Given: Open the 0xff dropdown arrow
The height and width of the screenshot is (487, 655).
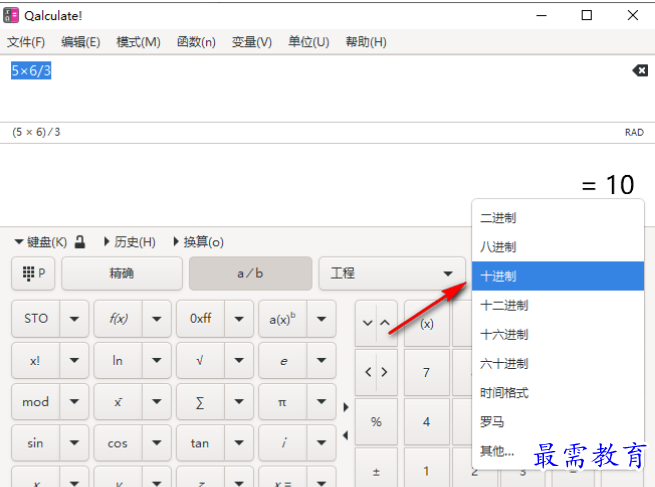Looking at the screenshot, I should pos(239,319).
